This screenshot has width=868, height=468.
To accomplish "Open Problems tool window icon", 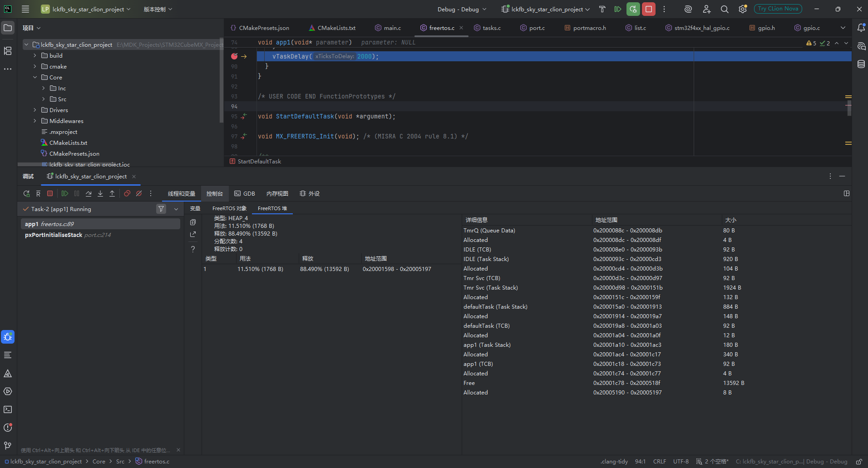I will pyautogui.click(x=8, y=428).
